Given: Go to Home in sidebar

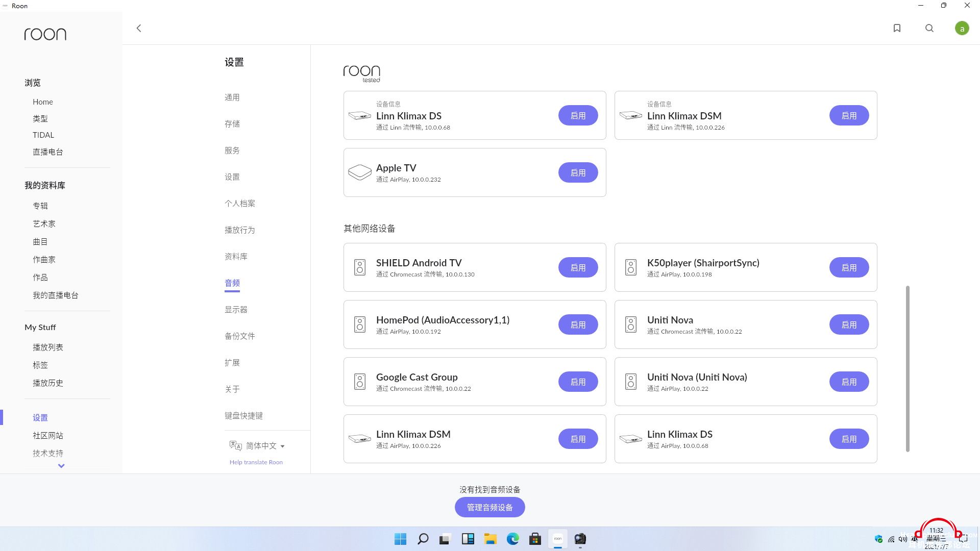Looking at the screenshot, I should point(43,102).
